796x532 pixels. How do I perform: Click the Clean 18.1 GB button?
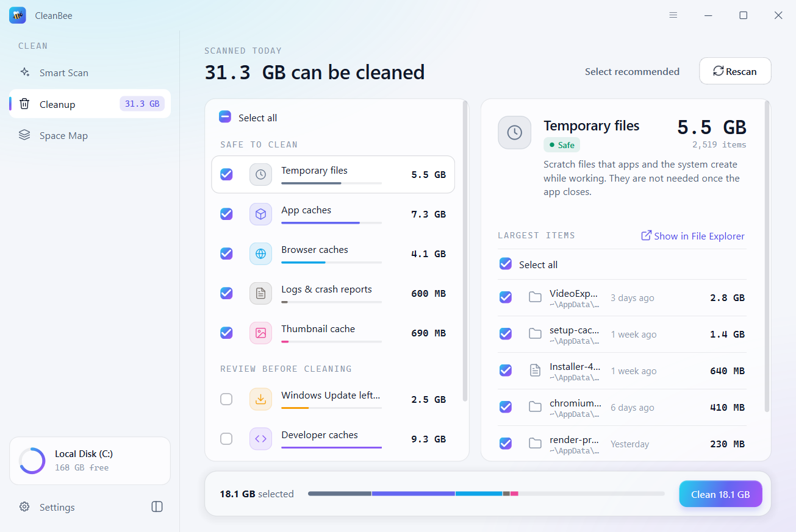pos(720,494)
